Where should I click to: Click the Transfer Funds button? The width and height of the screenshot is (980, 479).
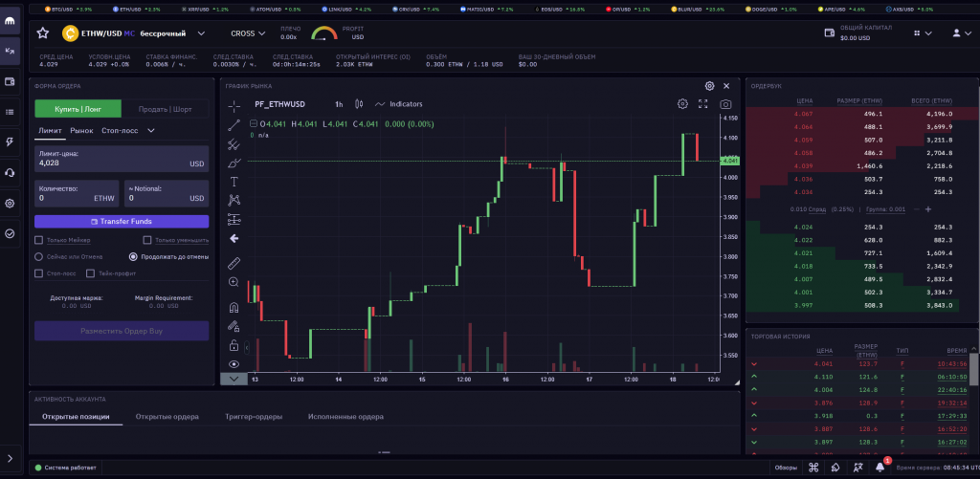[x=122, y=221]
